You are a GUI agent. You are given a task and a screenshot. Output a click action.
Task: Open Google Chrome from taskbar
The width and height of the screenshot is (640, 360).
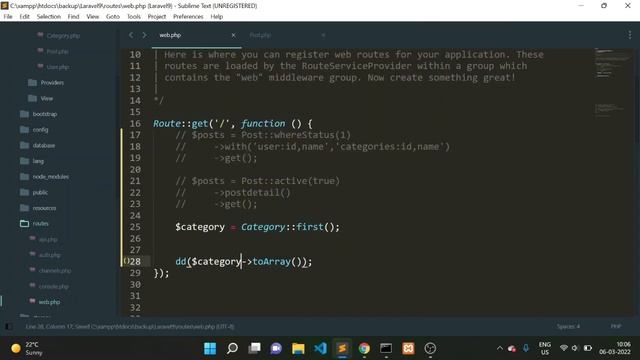(x=364, y=348)
